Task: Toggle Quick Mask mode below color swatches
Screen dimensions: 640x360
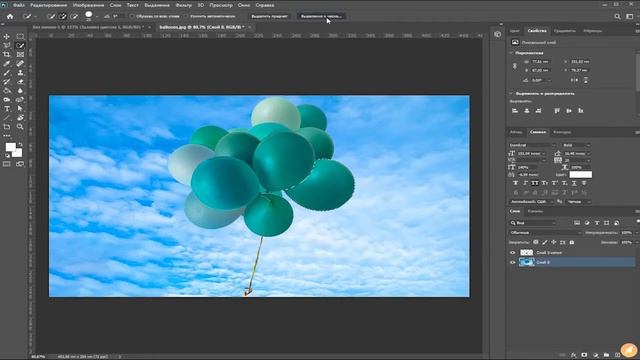Action: click(7, 164)
